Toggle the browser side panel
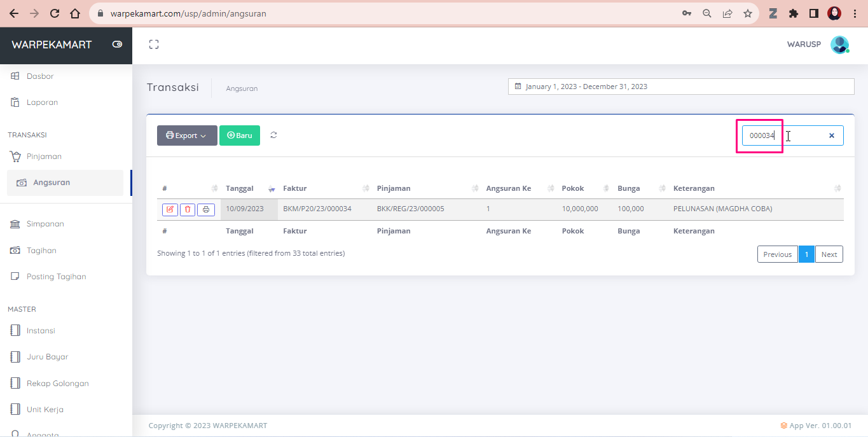 pyautogui.click(x=813, y=13)
